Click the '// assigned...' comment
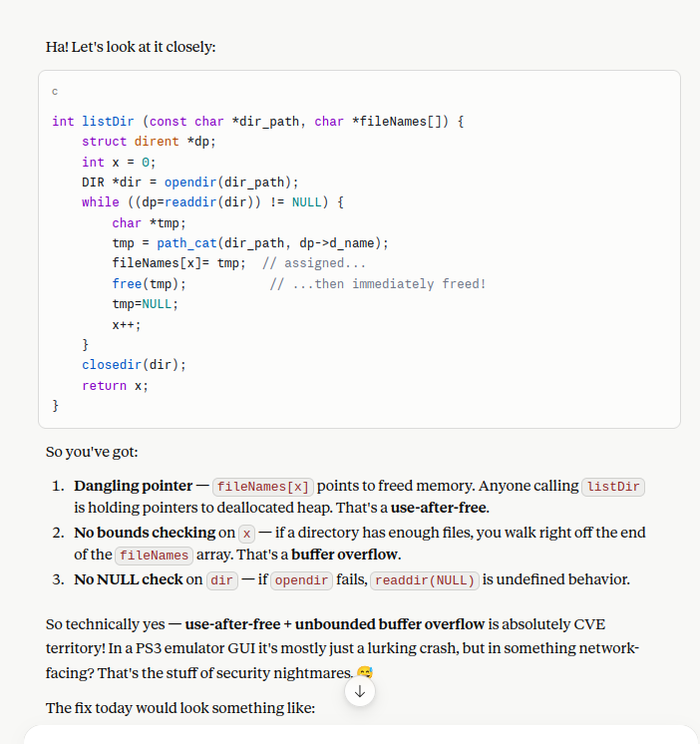The width and height of the screenshot is (700, 744). (314, 263)
